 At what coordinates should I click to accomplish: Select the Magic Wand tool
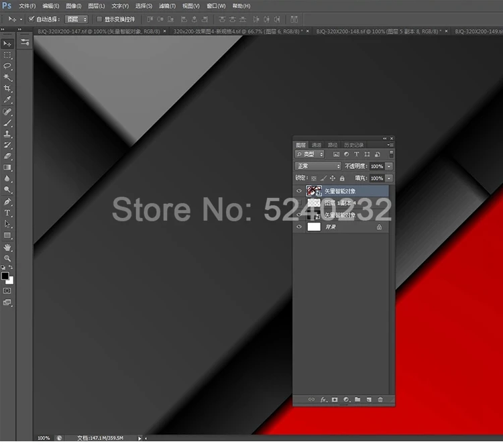coord(7,77)
